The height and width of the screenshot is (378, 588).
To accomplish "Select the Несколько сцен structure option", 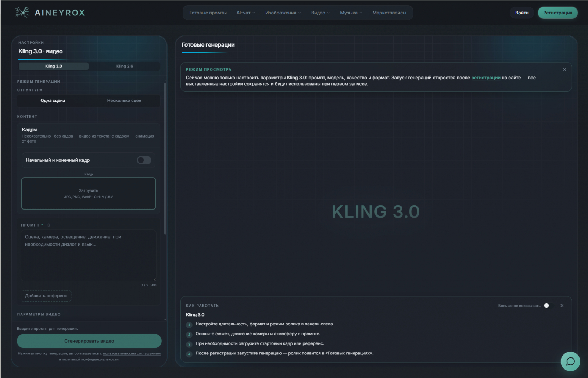I will tap(124, 100).
